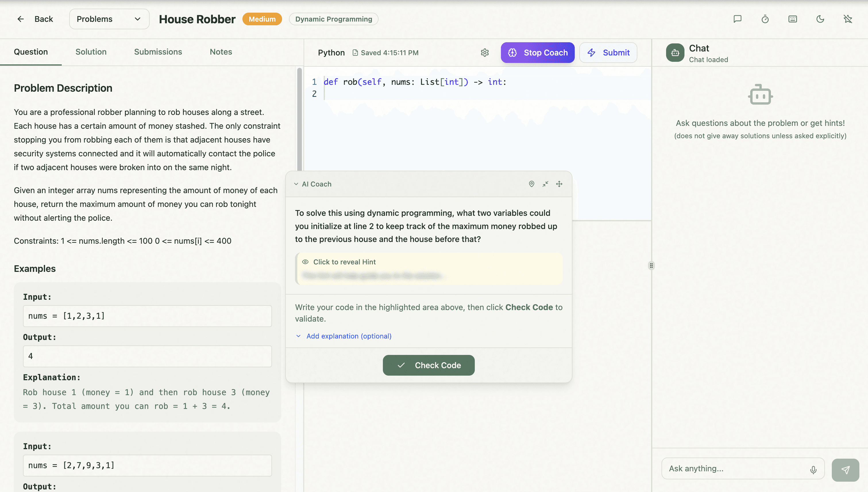This screenshot has width=868, height=492.
Task: Click the AI Coach move handle icon
Action: click(559, 184)
